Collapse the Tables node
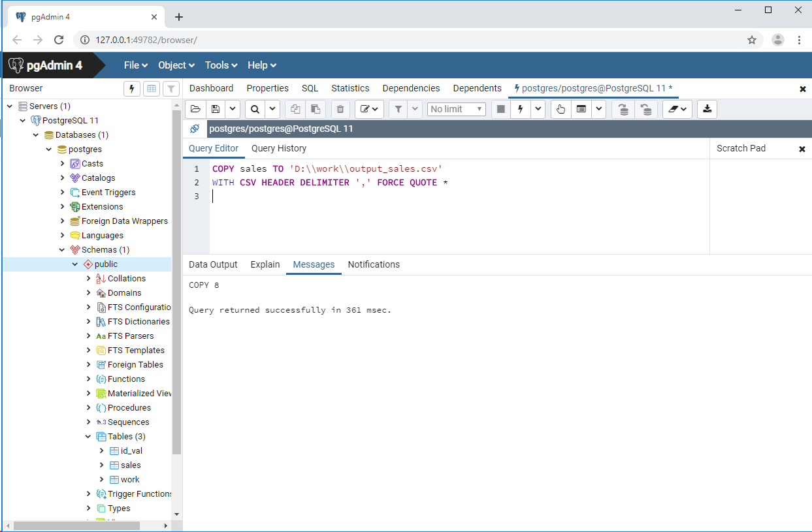 pyautogui.click(x=89, y=436)
